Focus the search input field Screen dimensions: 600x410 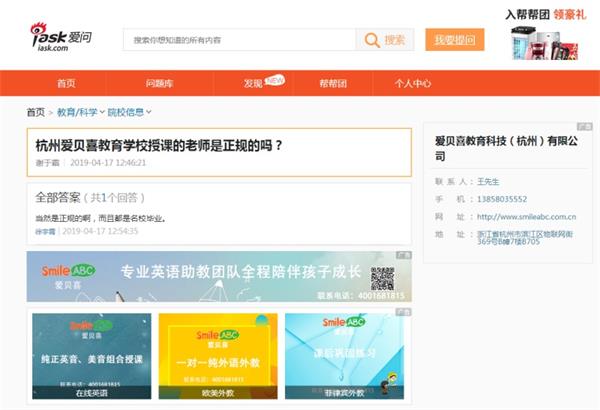point(240,40)
